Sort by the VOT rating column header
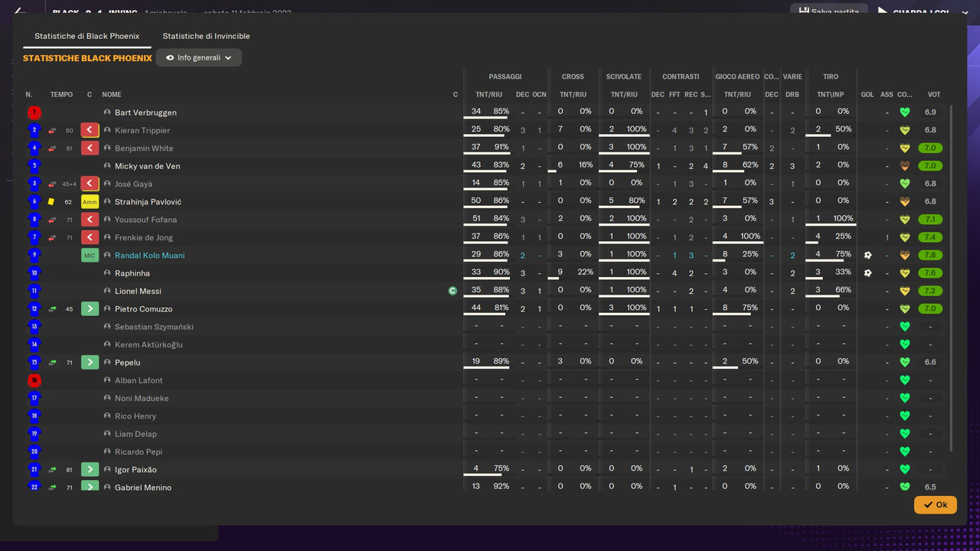 [x=934, y=95]
